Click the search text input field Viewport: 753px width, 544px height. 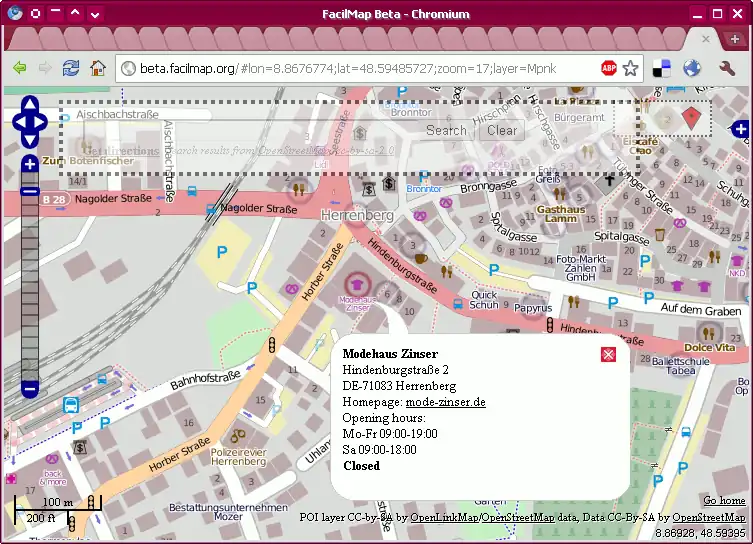245,130
